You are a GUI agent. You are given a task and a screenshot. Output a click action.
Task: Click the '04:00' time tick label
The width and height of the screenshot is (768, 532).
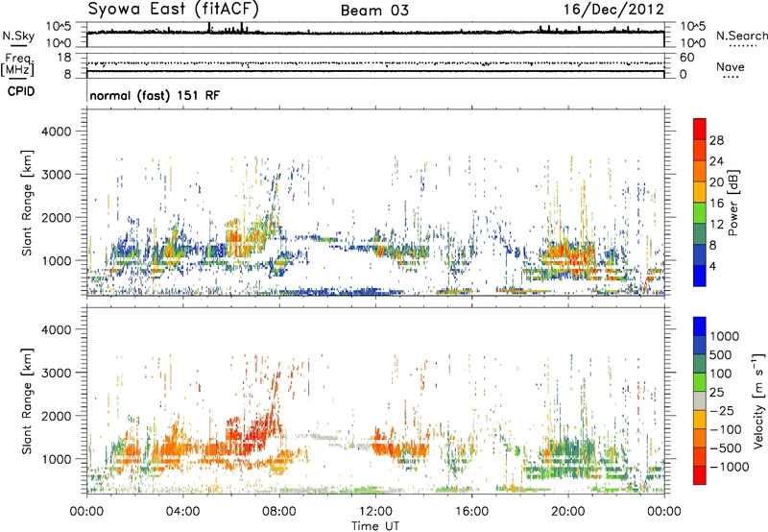click(182, 512)
